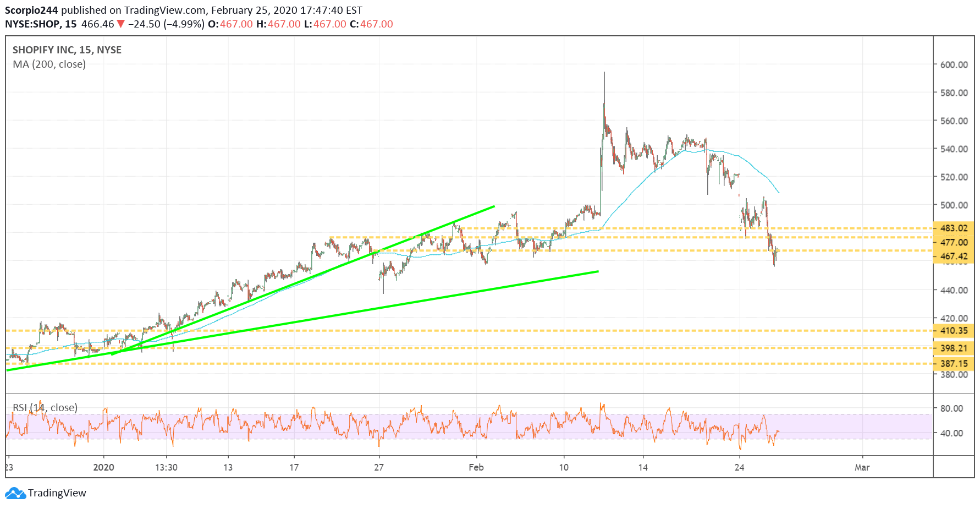Click the MA (200, close) indicator label
Screen dimensions: 980x508
coord(49,64)
